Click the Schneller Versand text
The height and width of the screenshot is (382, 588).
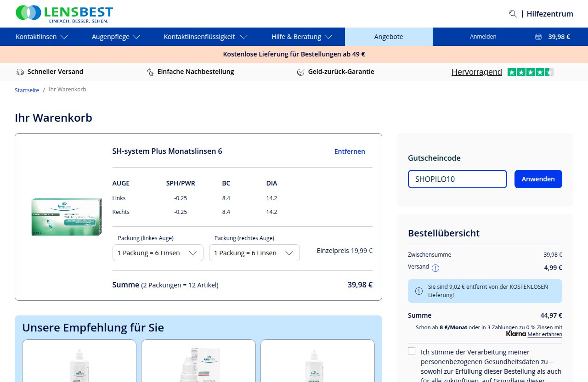(x=56, y=72)
